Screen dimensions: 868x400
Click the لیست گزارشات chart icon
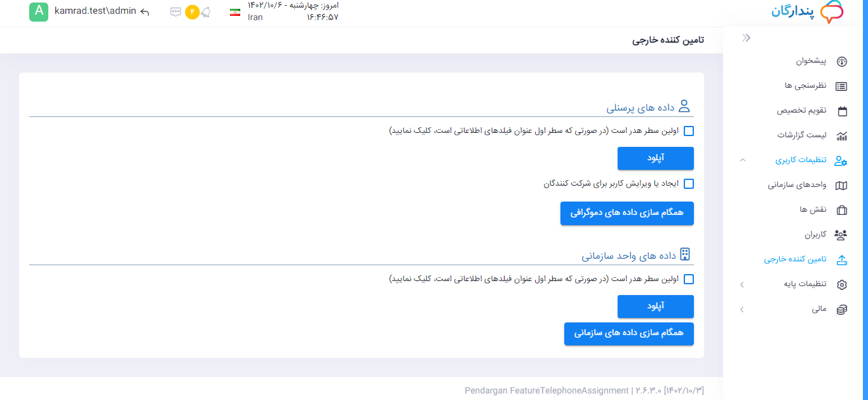pyautogui.click(x=842, y=135)
